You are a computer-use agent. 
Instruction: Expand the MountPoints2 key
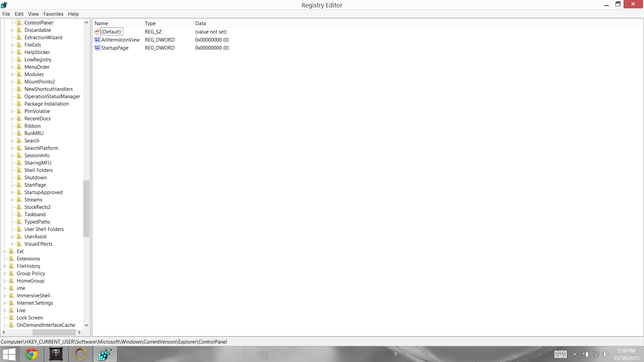[x=12, y=82]
